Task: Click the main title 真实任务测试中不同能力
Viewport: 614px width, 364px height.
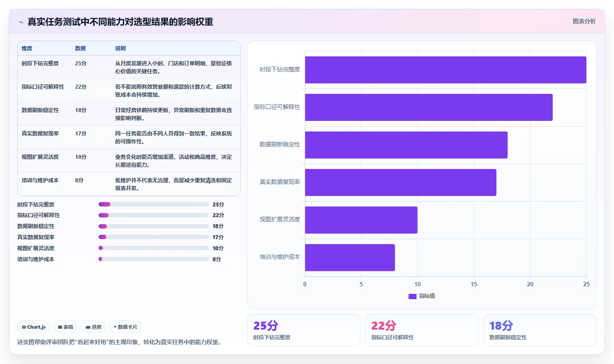Action: (120, 22)
